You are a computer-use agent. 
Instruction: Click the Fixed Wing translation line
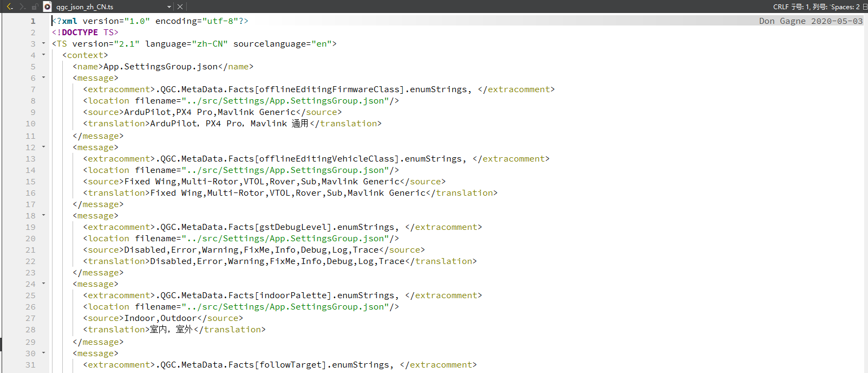pos(290,193)
